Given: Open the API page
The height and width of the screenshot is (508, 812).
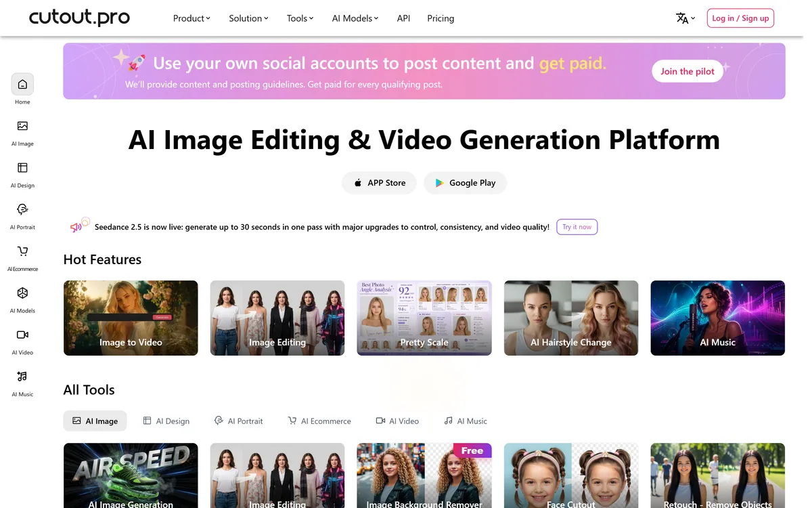Looking at the screenshot, I should [x=403, y=18].
